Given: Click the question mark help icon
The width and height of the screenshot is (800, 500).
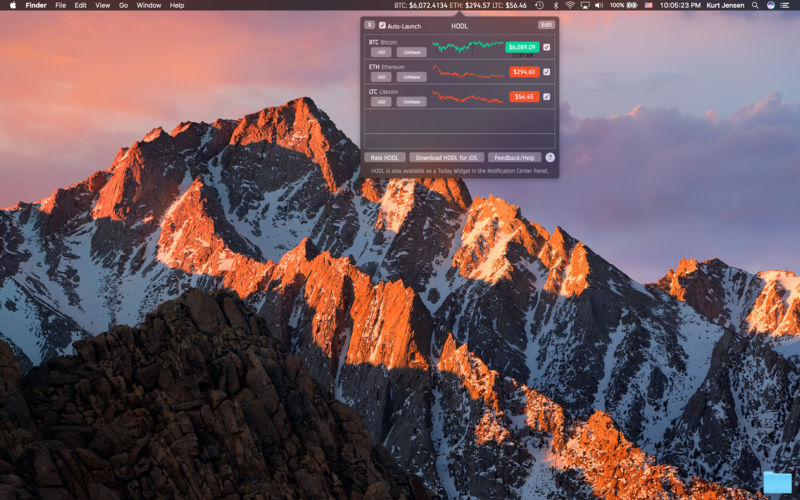Looking at the screenshot, I should point(550,158).
